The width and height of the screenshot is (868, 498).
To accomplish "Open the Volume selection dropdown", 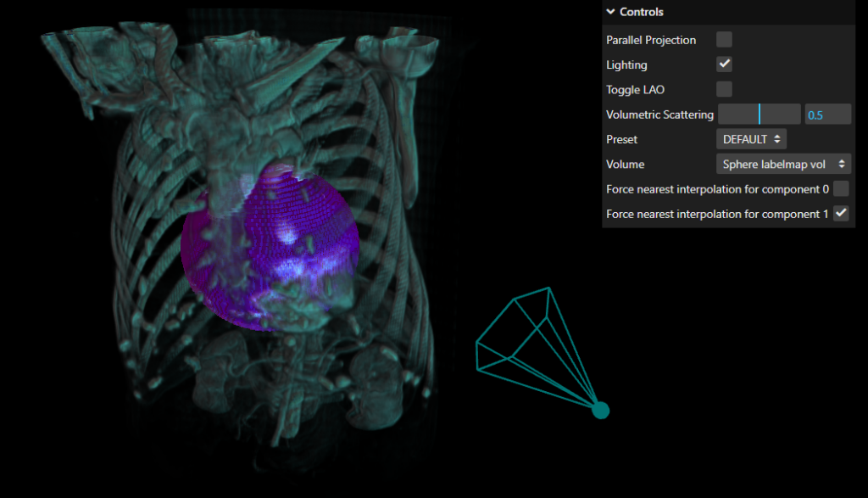I will [783, 164].
